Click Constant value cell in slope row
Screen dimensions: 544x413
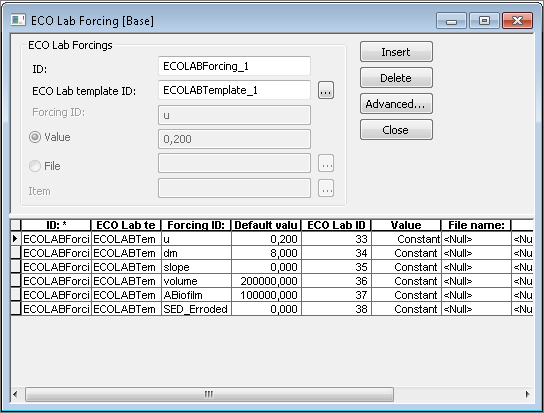(x=406, y=267)
